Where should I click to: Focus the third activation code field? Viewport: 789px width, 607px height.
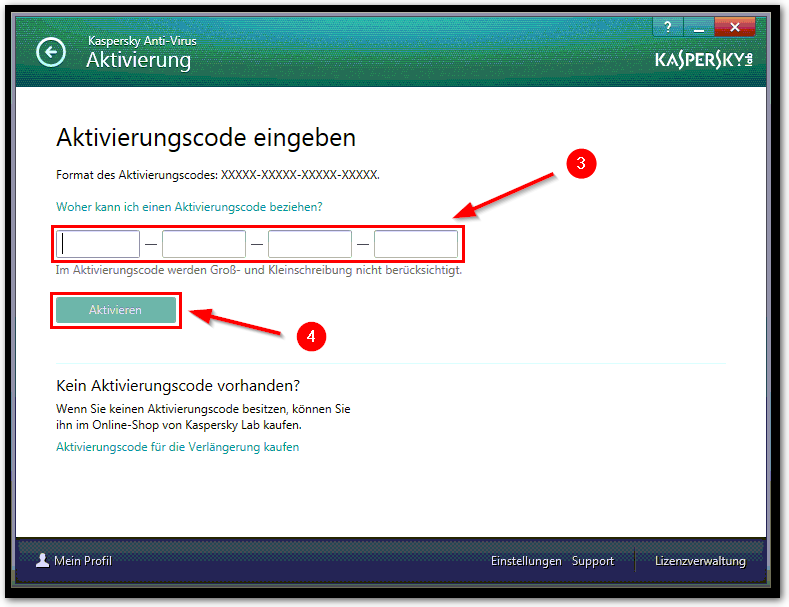(310, 244)
